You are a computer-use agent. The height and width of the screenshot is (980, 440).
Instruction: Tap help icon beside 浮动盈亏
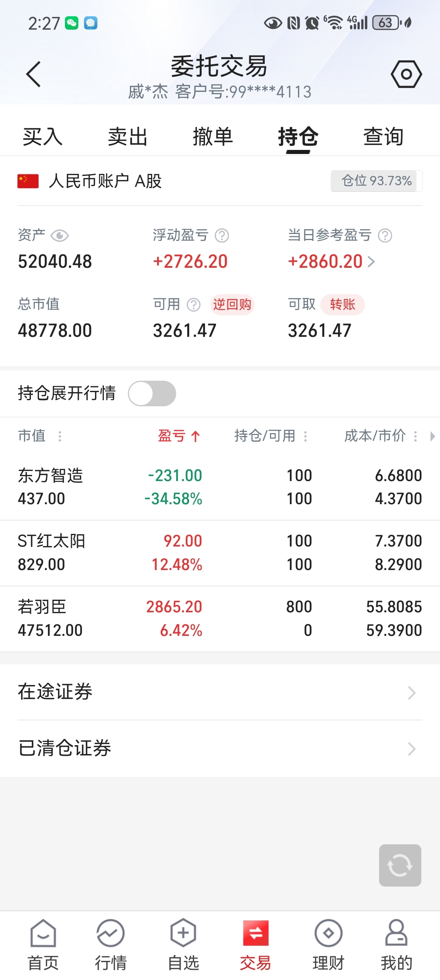pos(222,235)
